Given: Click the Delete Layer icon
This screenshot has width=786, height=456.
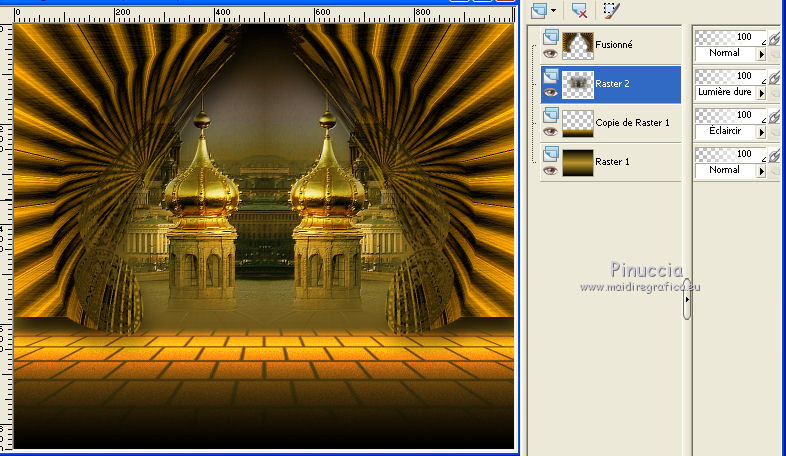Looking at the screenshot, I should tap(579, 10).
